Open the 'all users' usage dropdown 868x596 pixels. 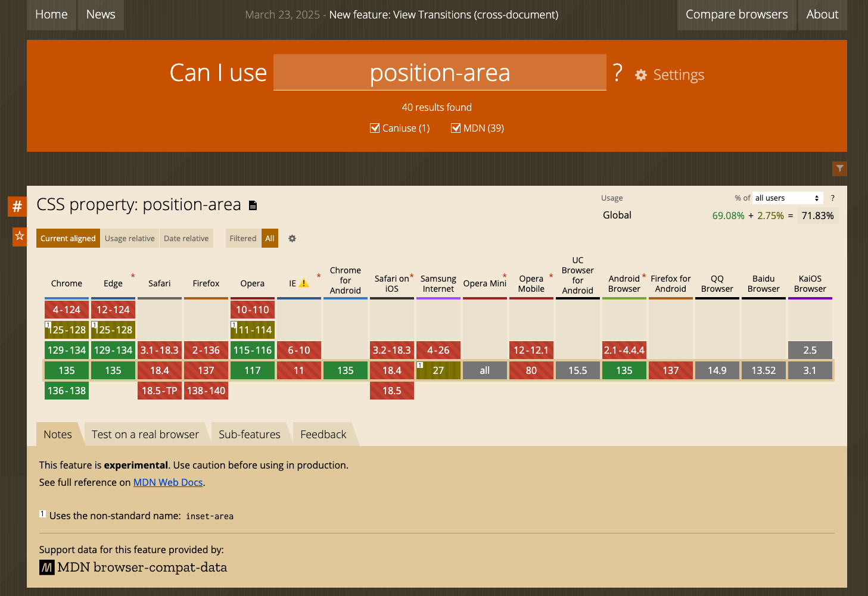tap(787, 198)
